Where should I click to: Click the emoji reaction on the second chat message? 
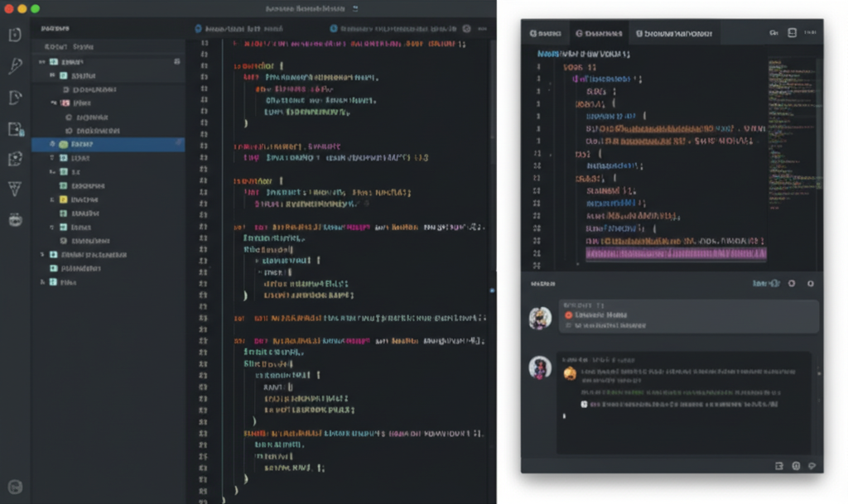(x=571, y=372)
